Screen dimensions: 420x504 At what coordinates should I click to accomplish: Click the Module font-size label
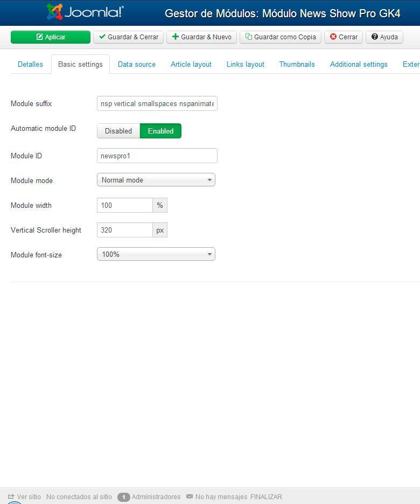(36, 255)
